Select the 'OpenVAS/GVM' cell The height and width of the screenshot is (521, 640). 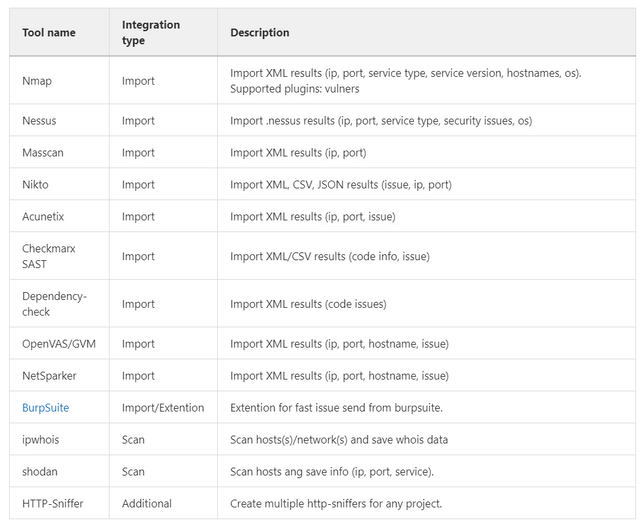click(59, 344)
